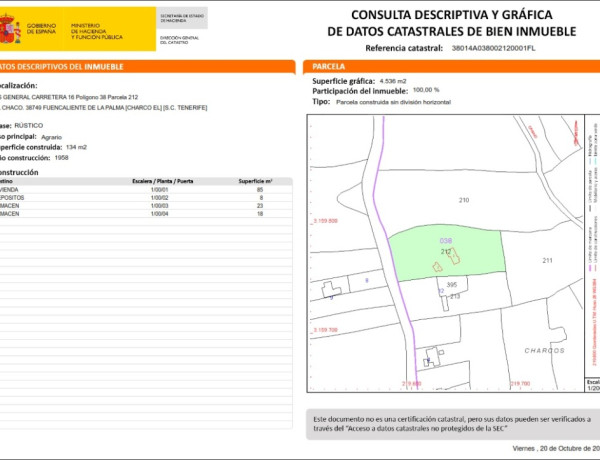This screenshot has width=600, height=460.
Task: Click the 3.159.800 coordinate label
Action: tap(325, 221)
